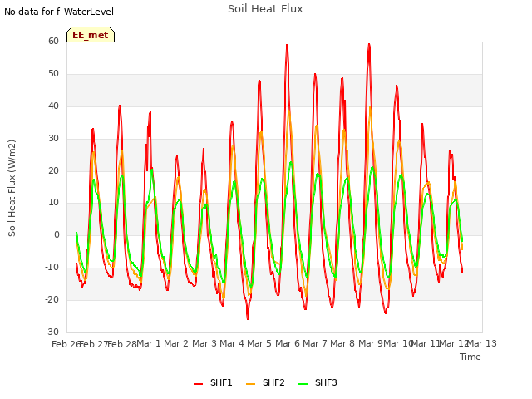532x399 pixels.
Task: Click the x-axis tick label Mar 3
Action: point(204,343)
